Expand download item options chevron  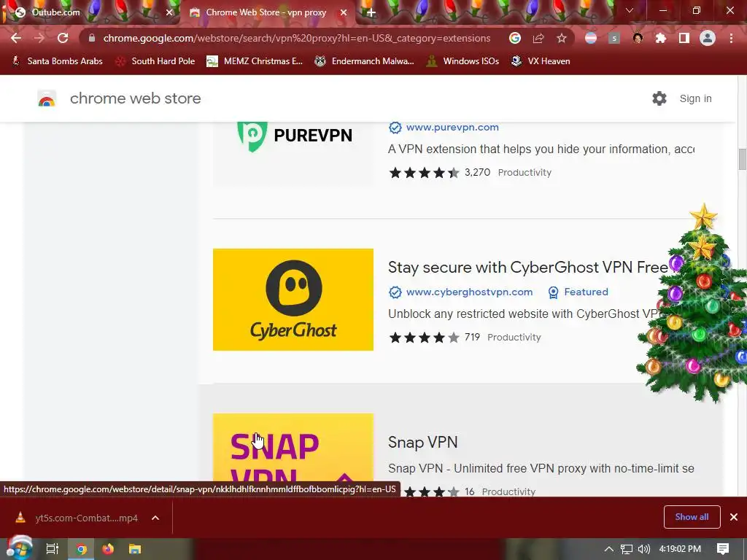click(x=155, y=518)
